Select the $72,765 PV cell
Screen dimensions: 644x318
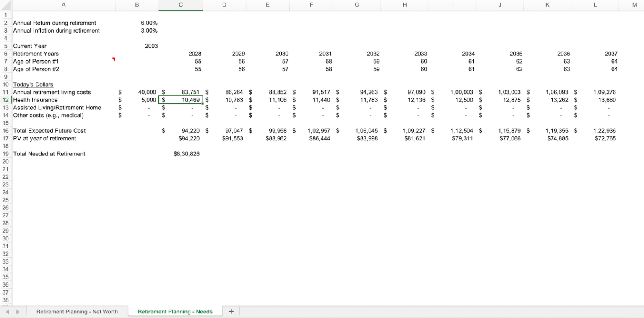click(x=596, y=138)
